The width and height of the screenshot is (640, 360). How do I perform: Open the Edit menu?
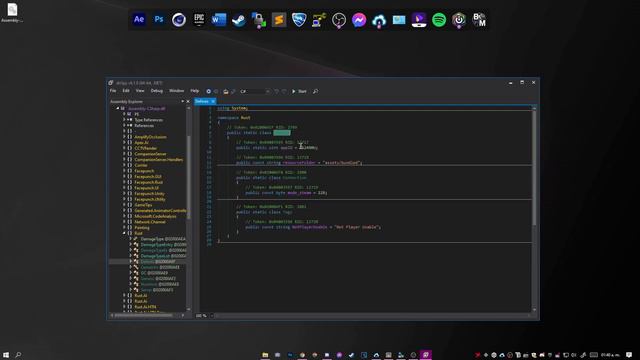[126, 91]
